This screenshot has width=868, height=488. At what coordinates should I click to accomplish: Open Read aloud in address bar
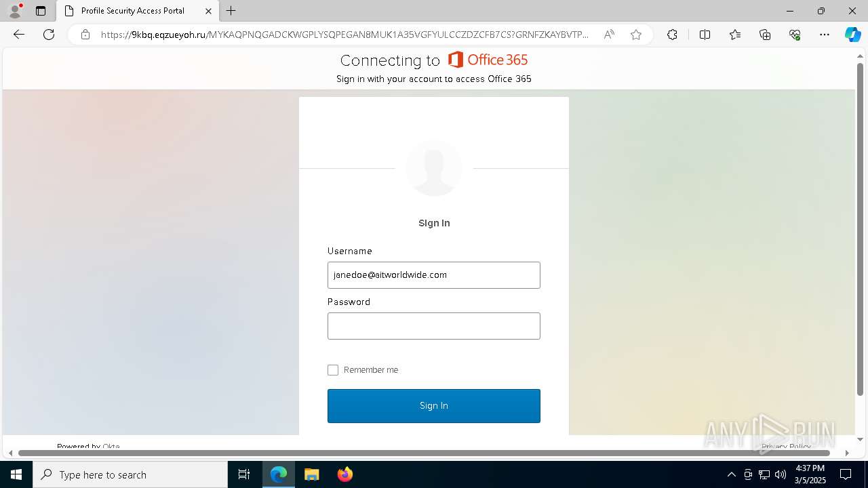click(609, 35)
